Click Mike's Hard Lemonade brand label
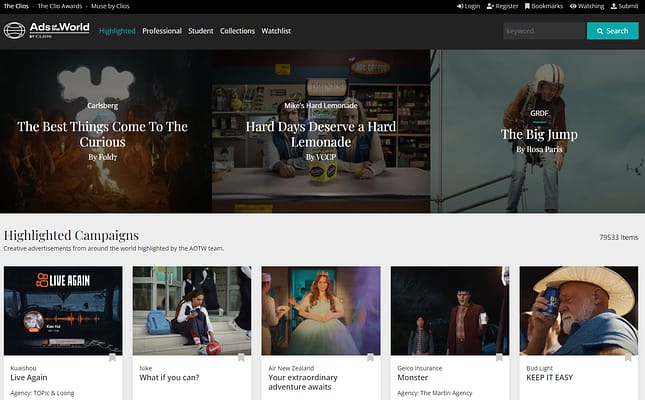 pyautogui.click(x=321, y=105)
